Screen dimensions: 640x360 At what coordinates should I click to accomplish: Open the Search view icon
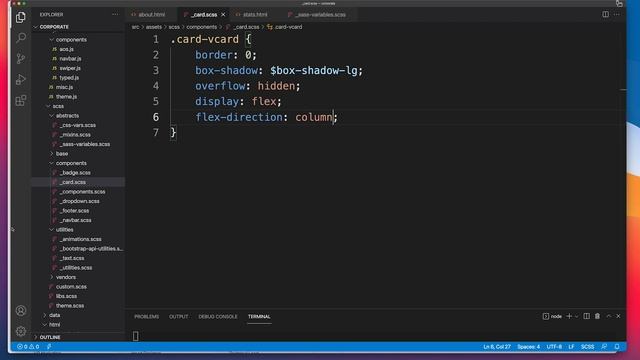21,38
